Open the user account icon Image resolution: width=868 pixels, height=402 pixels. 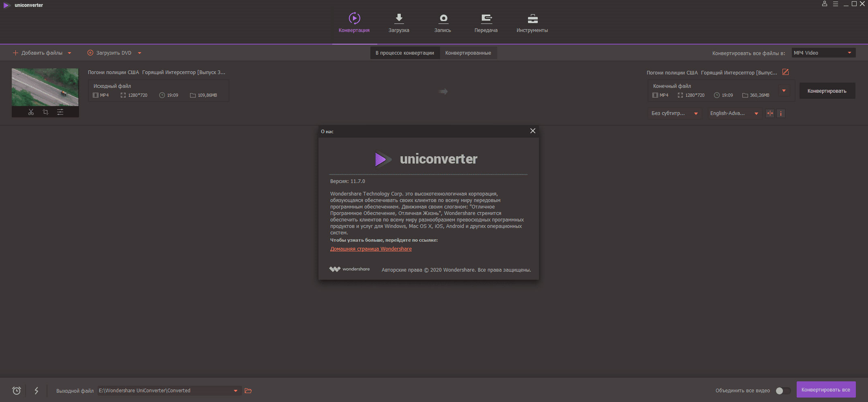[824, 4]
